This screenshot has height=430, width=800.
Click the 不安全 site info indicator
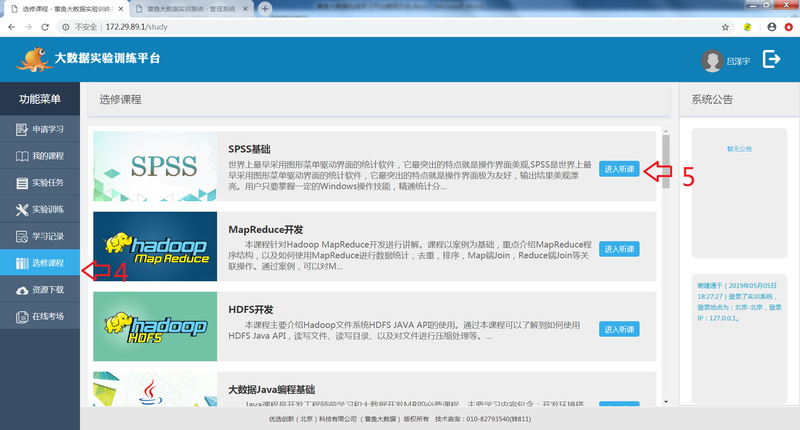[x=80, y=27]
